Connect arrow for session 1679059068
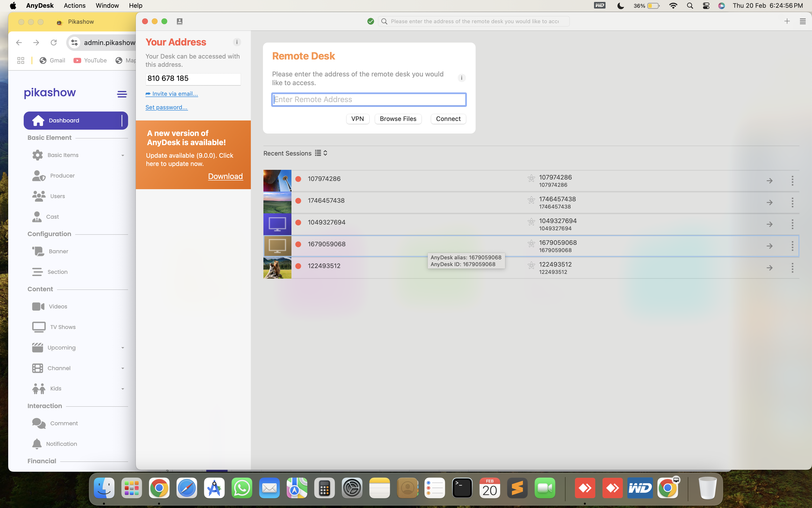 770,246
